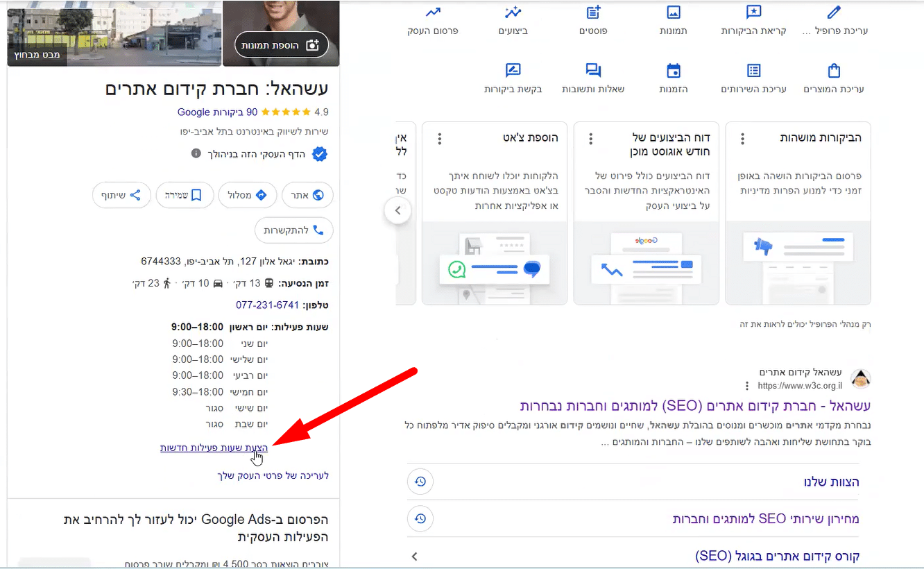Open three-dot menu beside w3c.org.il URL

tap(747, 386)
